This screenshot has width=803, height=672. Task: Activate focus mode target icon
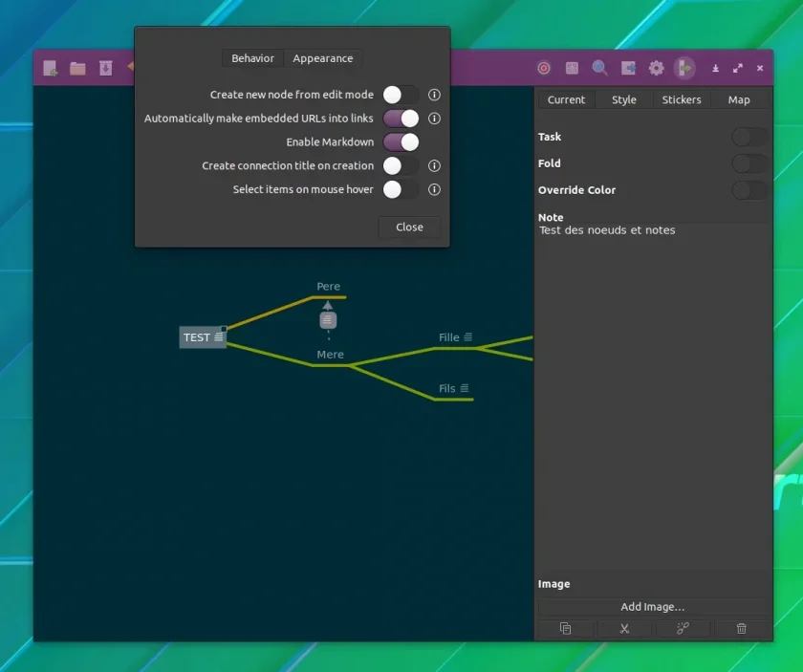(544, 68)
